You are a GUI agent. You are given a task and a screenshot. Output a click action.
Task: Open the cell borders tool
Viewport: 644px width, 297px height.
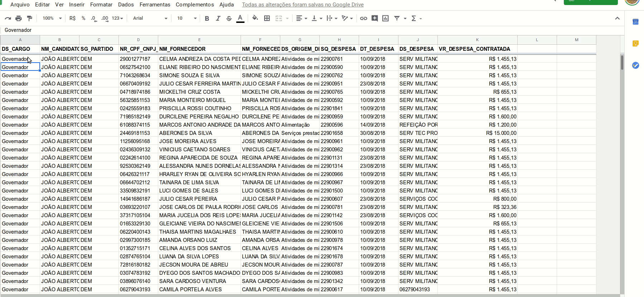pos(267,18)
